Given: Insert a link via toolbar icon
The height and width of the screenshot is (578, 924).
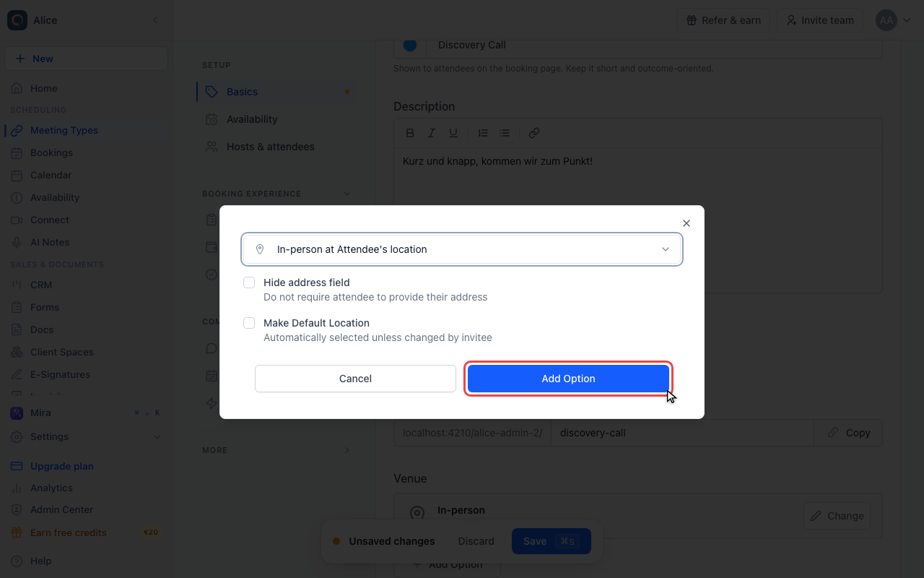Looking at the screenshot, I should point(534,133).
